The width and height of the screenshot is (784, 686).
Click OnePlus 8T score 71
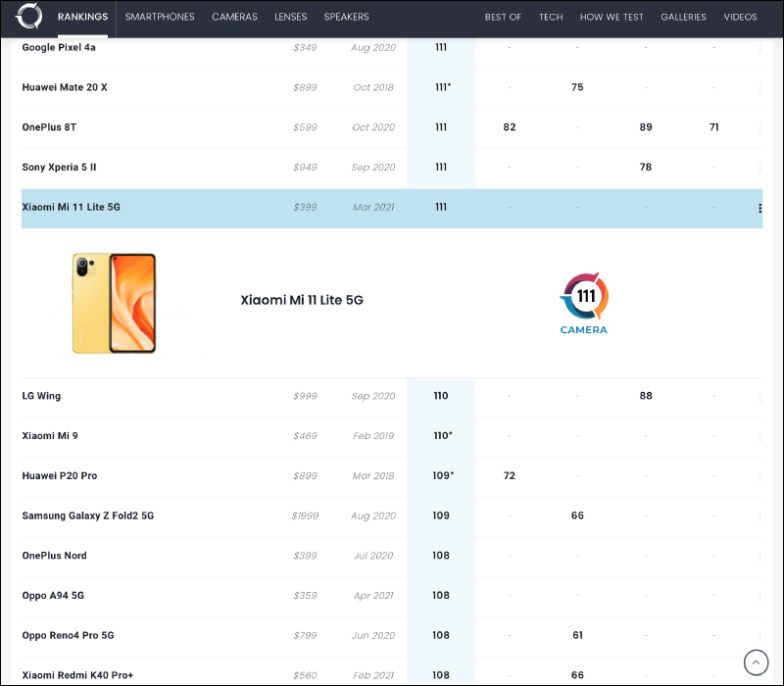713,127
